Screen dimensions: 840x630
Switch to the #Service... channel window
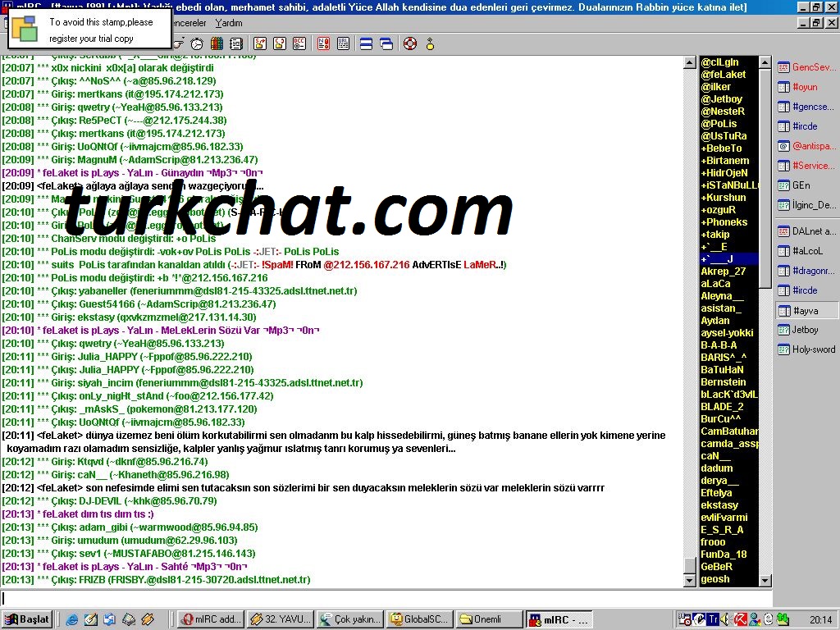pos(806,166)
